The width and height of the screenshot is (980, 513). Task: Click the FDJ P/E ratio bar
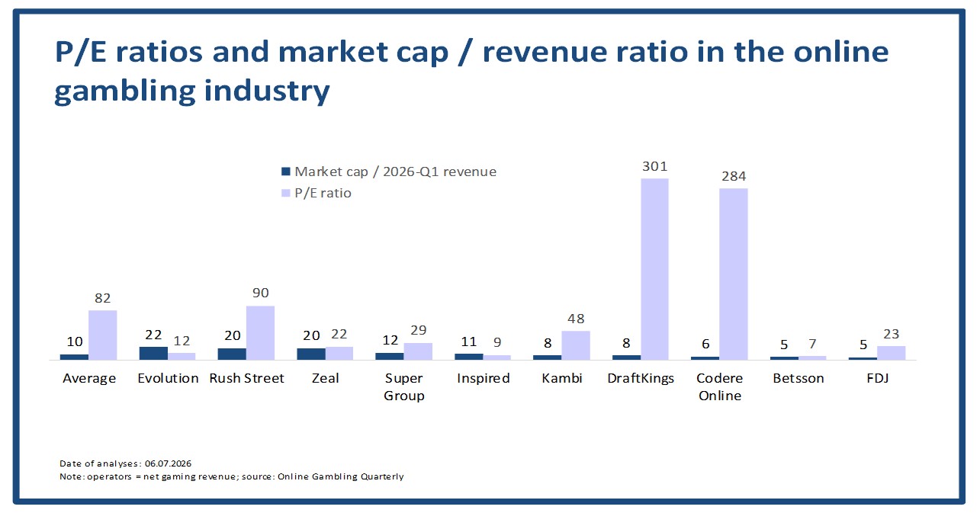pos(891,353)
